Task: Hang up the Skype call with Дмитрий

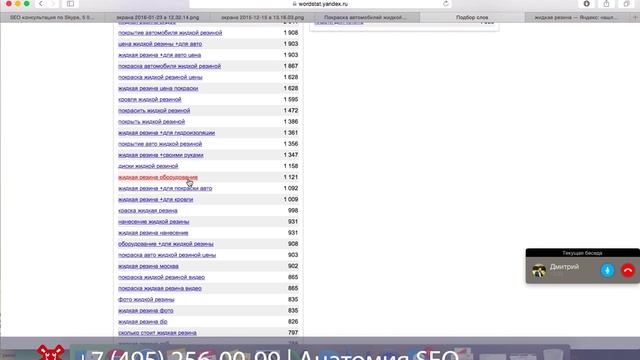Action: coord(628,270)
